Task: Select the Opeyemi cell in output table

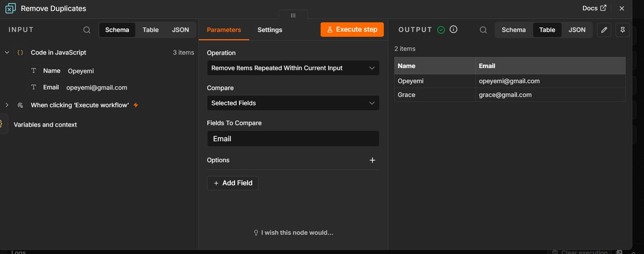Action: 435,81
